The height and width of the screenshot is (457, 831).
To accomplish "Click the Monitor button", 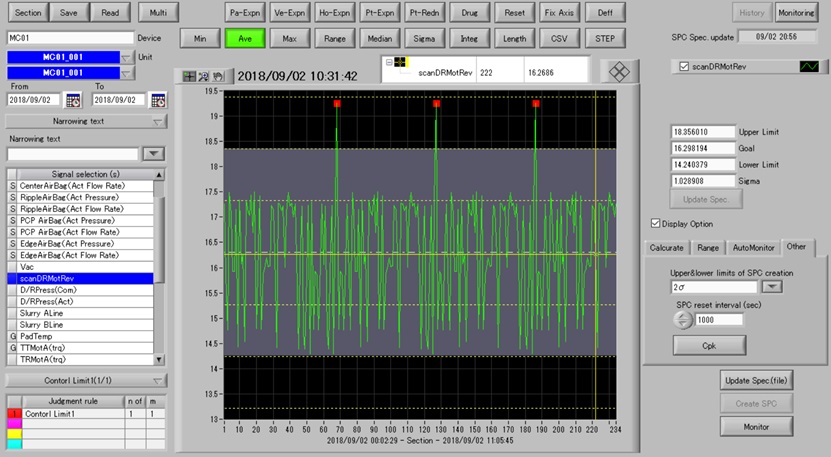I will 756,427.
